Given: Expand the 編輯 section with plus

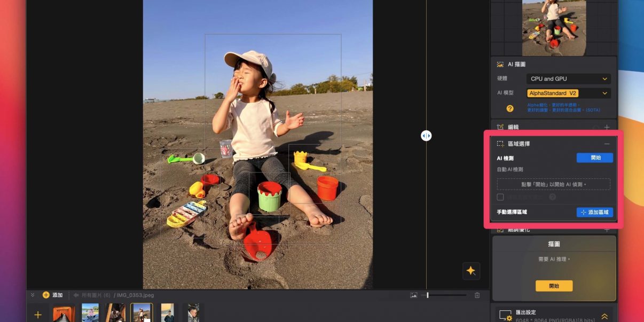Looking at the screenshot, I should pos(607,128).
